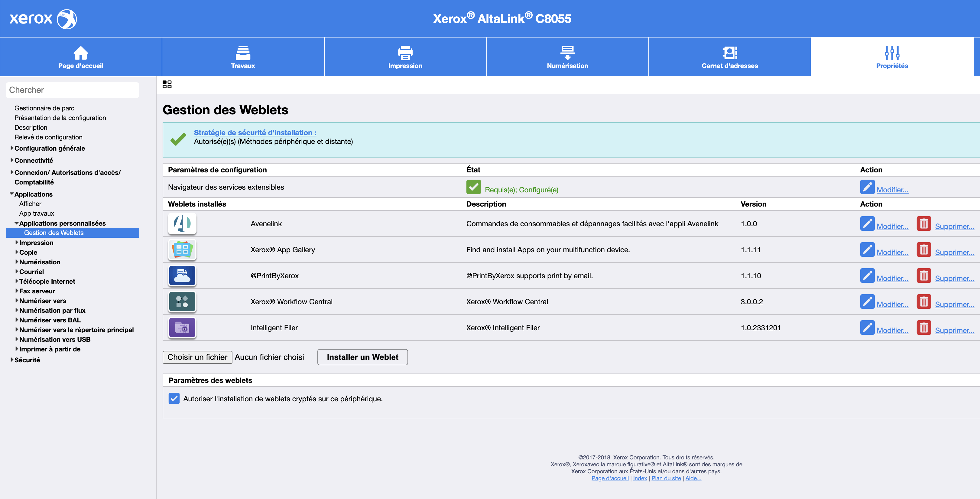The width and height of the screenshot is (980, 499).
Task: Select Gestion des Weblets in the sidebar
Action: (x=72, y=233)
